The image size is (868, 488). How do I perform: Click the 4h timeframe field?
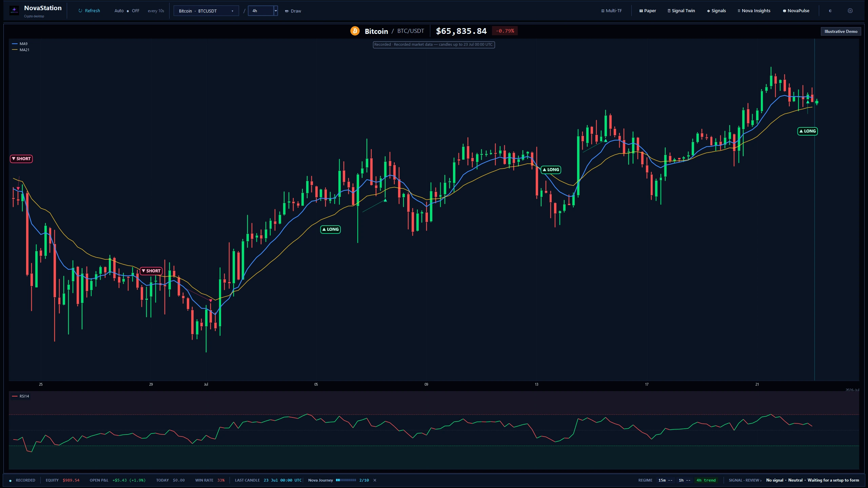(261, 11)
